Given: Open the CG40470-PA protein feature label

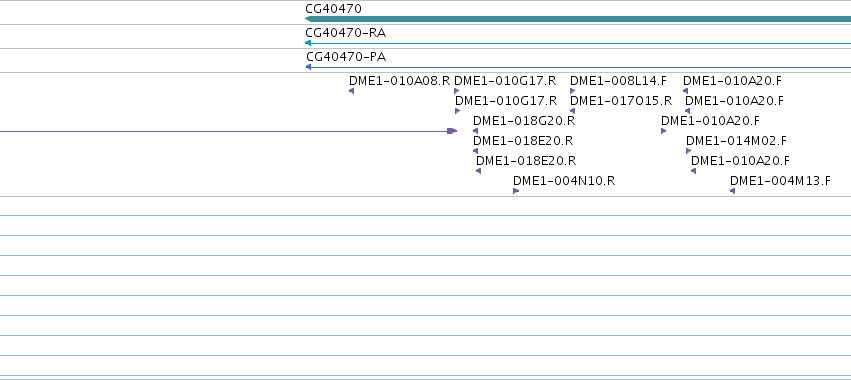Looking at the screenshot, I should pyautogui.click(x=346, y=57).
